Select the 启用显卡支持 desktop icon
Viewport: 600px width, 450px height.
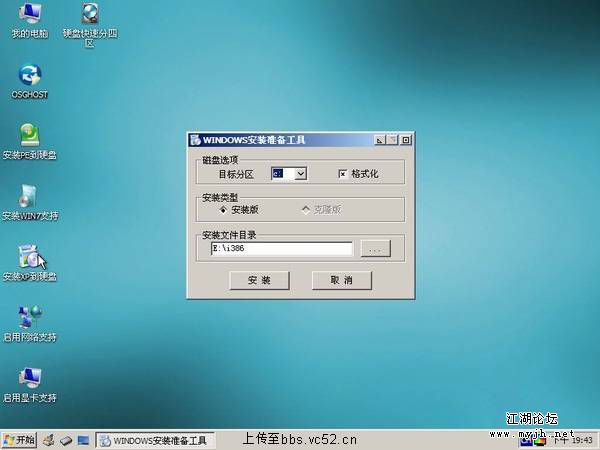tap(30, 384)
